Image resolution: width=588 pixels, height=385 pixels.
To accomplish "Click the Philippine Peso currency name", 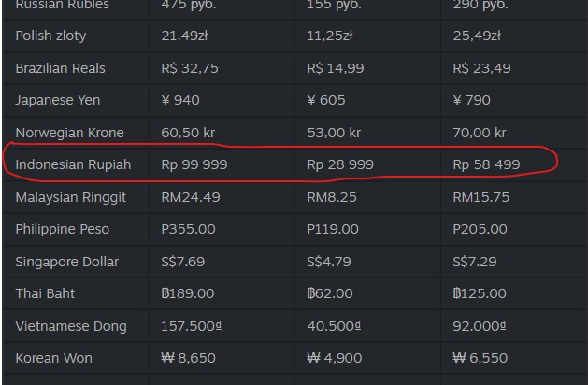I will click(63, 229).
